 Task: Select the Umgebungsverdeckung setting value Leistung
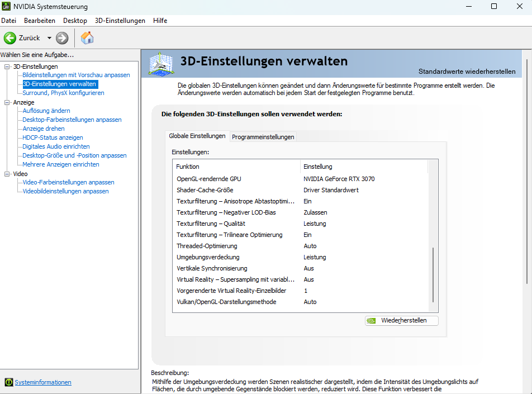(x=315, y=257)
